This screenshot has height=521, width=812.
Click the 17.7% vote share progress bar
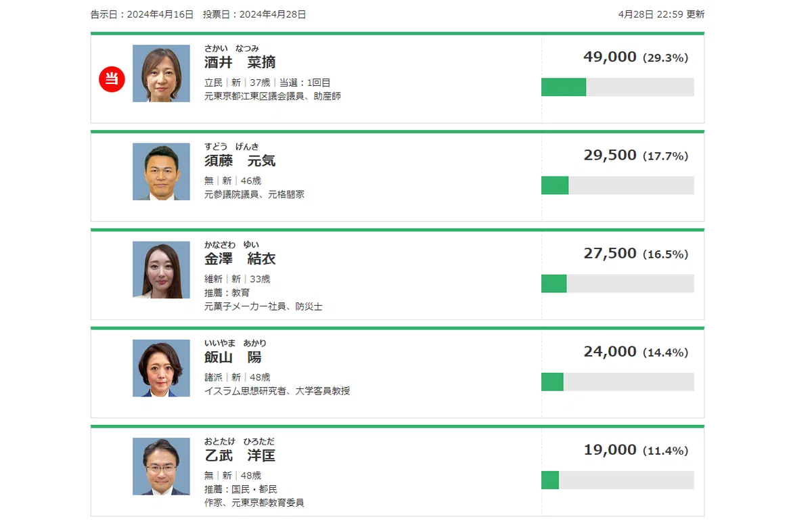(618, 185)
